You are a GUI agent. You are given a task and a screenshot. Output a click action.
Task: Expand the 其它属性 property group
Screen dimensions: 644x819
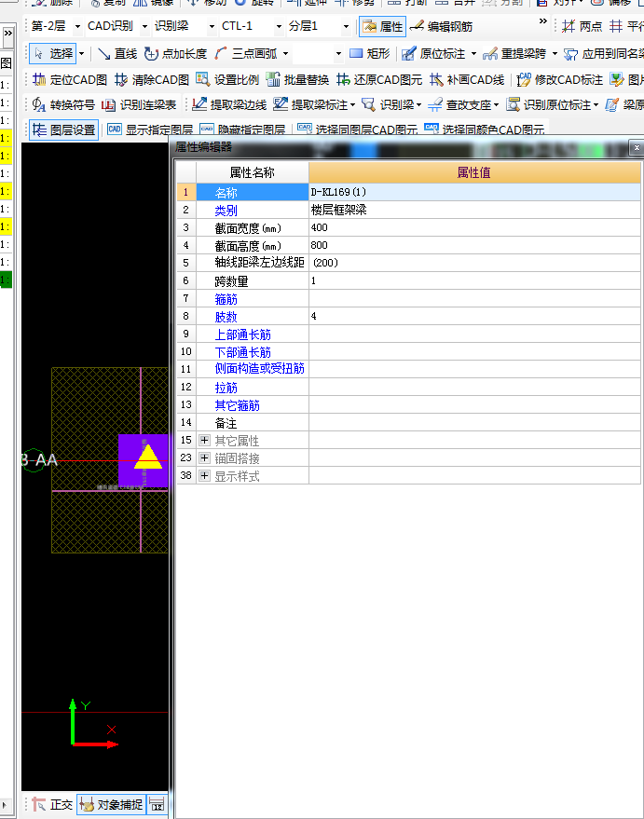point(204,441)
